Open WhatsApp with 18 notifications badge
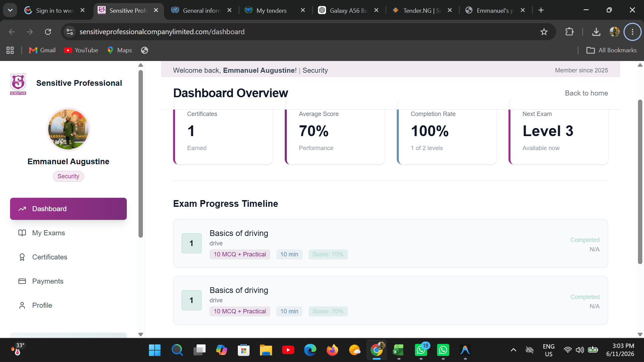Screen dimensions: 644x362 click(421, 350)
